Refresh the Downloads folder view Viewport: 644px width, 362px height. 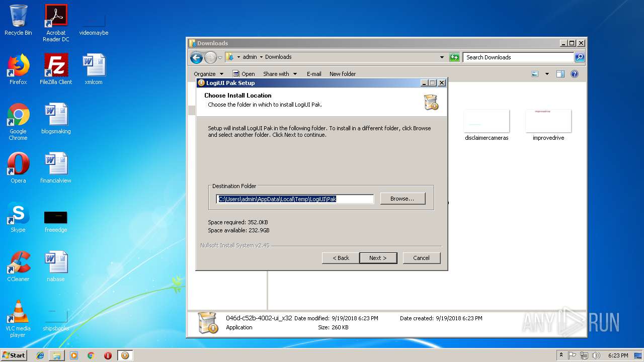tap(454, 57)
